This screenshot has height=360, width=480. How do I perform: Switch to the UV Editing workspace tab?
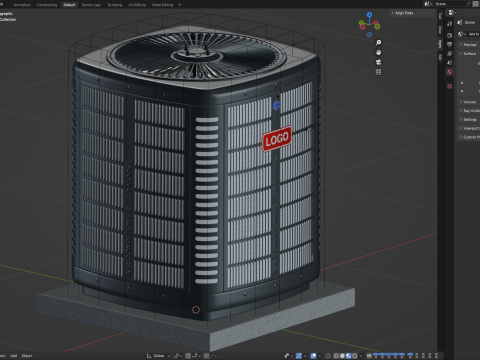tap(137, 5)
